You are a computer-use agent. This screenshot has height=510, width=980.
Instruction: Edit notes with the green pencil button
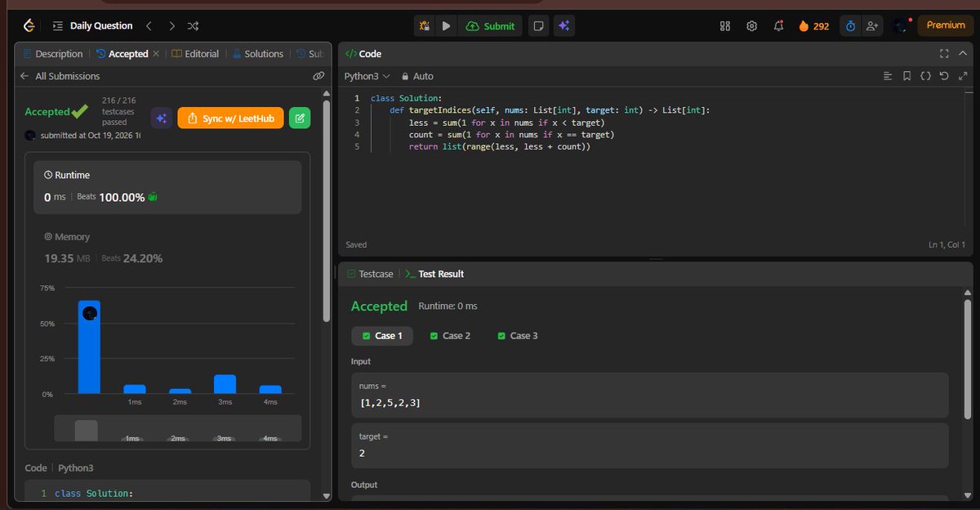click(x=300, y=119)
